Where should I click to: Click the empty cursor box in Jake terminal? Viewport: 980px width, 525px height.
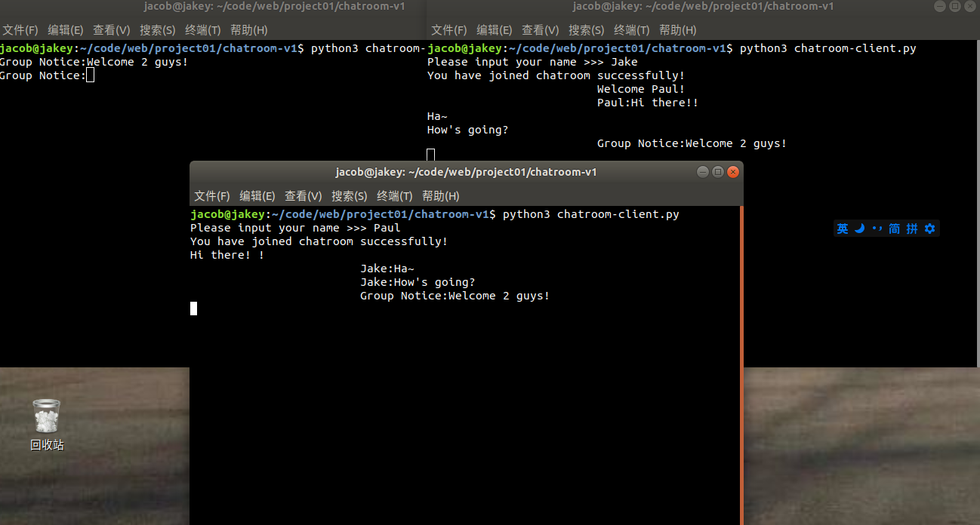431,155
